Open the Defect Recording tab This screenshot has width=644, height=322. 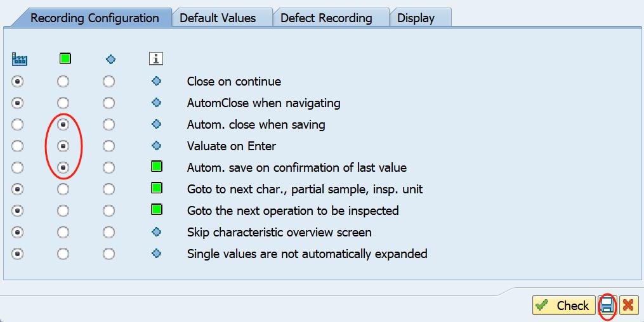(326, 18)
